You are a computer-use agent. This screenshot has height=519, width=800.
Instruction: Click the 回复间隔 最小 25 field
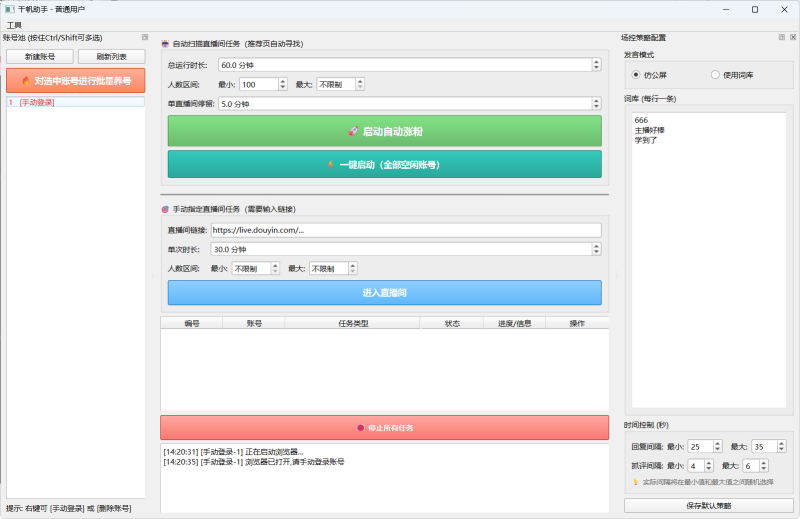pos(701,447)
